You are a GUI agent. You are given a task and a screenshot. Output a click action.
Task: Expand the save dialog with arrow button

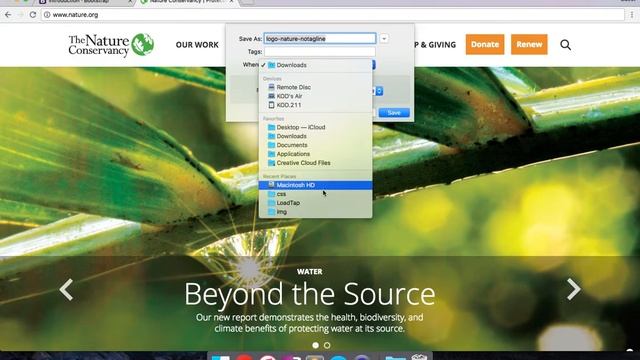point(384,39)
